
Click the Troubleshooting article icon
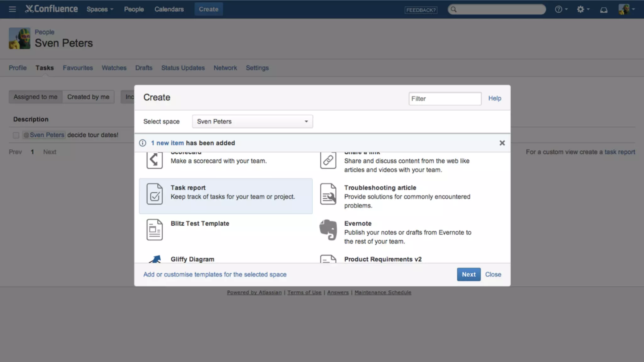coord(328,194)
